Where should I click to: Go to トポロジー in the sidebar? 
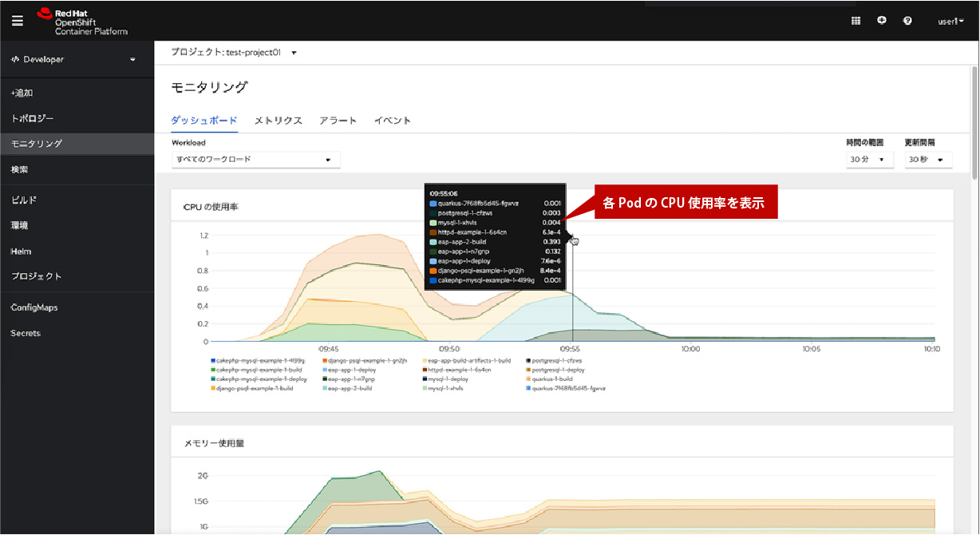click(x=33, y=118)
